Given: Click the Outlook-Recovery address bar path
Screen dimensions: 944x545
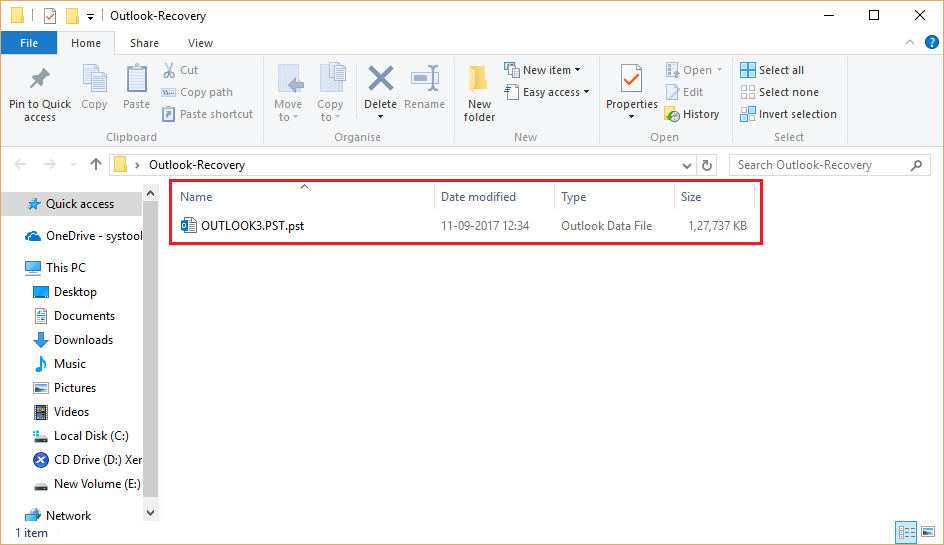Looking at the screenshot, I should [197, 164].
